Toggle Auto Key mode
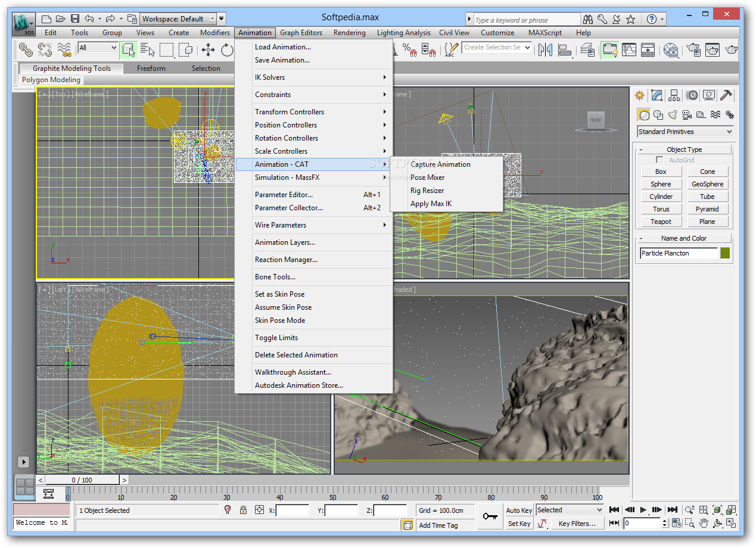Screen dimensions: 756x548 click(519, 510)
